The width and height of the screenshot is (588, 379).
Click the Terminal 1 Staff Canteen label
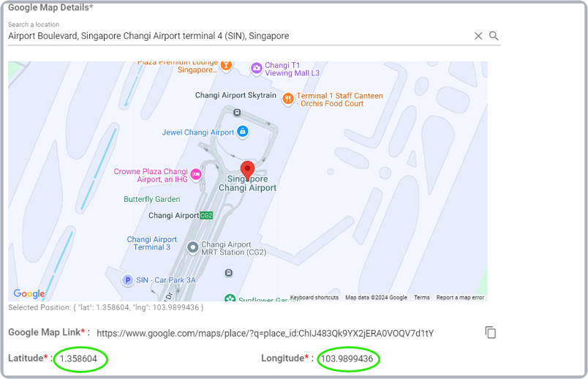(x=340, y=100)
